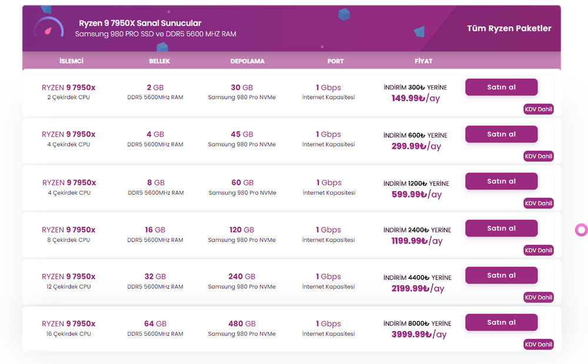
Task: Click the Ryzen 9 7950X Sanal Sunucular title
Action: click(x=140, y=23)
